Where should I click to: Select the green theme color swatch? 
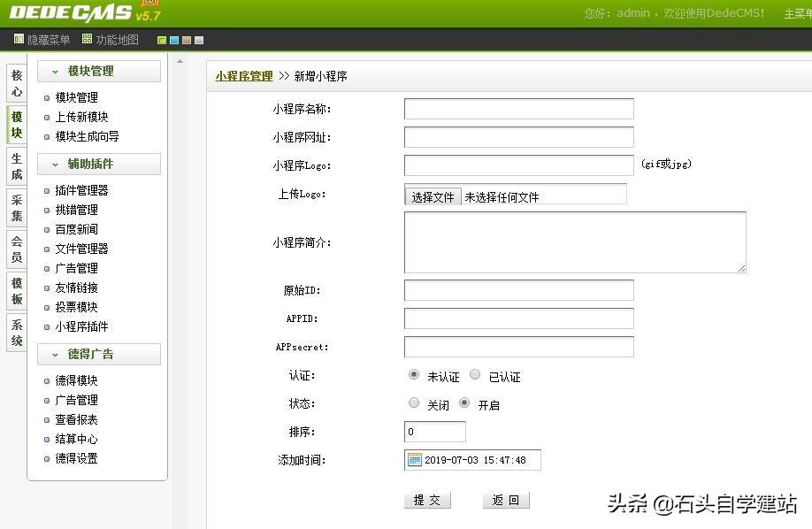point(162,40)
